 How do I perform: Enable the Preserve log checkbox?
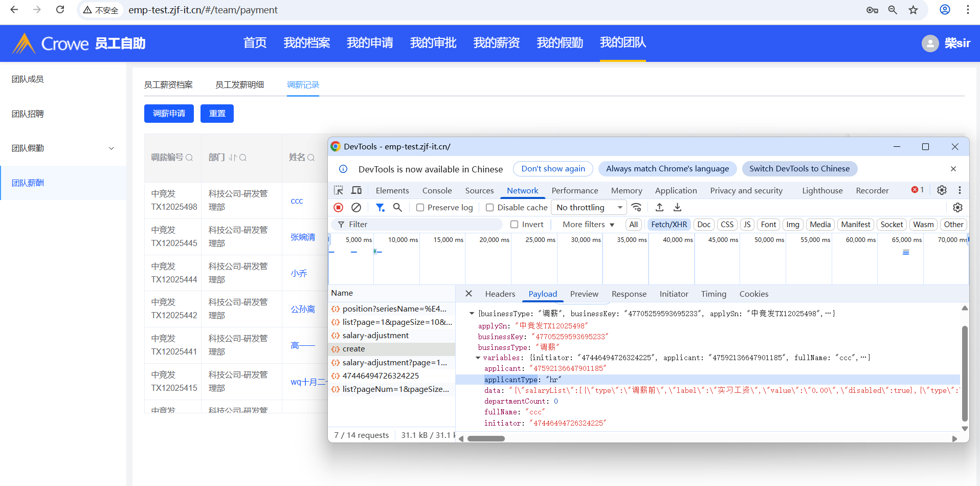pos(420,208)
